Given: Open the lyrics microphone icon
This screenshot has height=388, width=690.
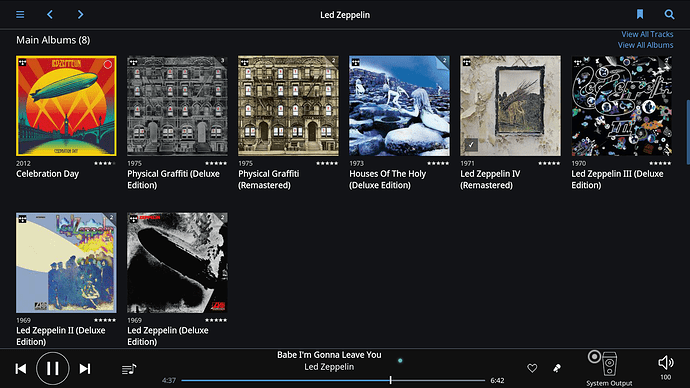Looking at the screenshot, I should 557,368.
